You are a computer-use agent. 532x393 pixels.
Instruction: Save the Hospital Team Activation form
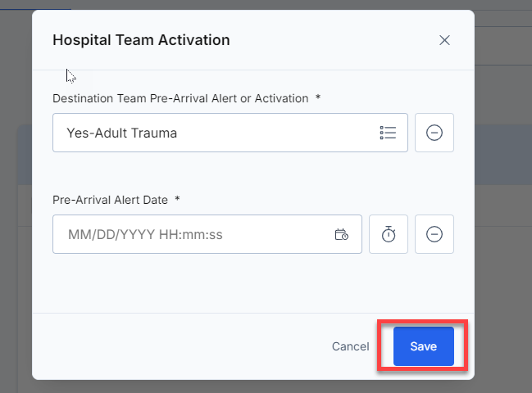424,346
